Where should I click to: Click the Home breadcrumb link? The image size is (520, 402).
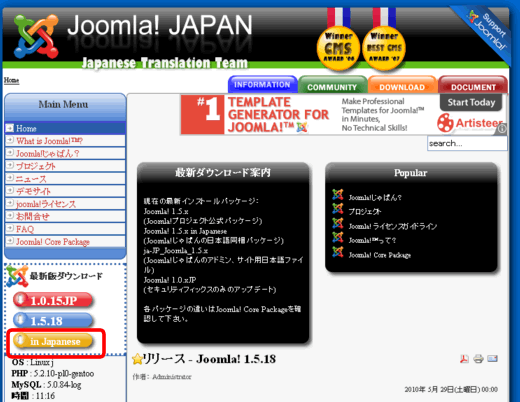(x=11, y=80)
